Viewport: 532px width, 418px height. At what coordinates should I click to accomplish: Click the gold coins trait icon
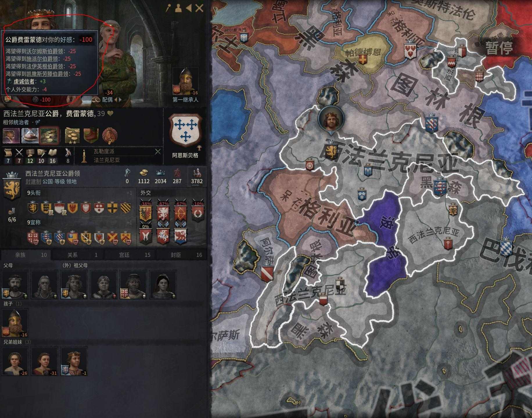point(49,136)
